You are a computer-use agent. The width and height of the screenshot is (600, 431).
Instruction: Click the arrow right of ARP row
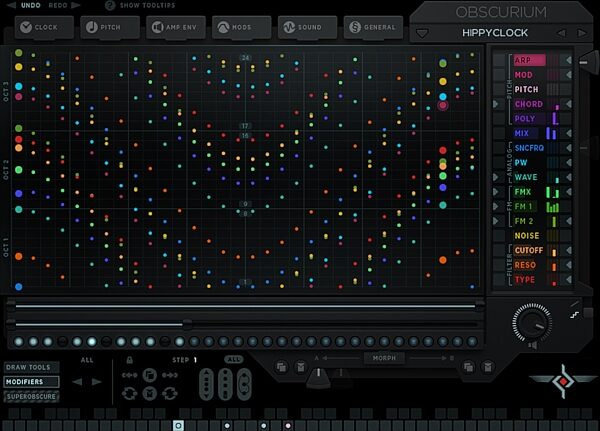568,60
